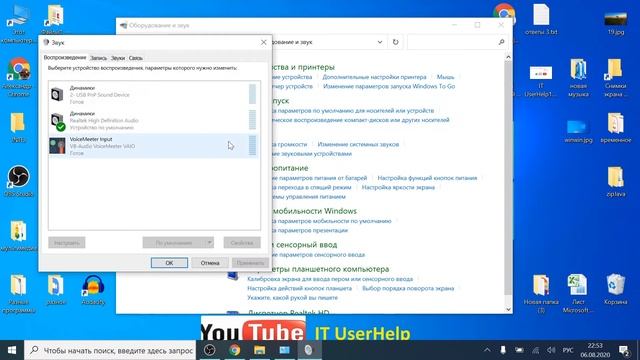Open Chrome from the taskbar

(234, 350)
